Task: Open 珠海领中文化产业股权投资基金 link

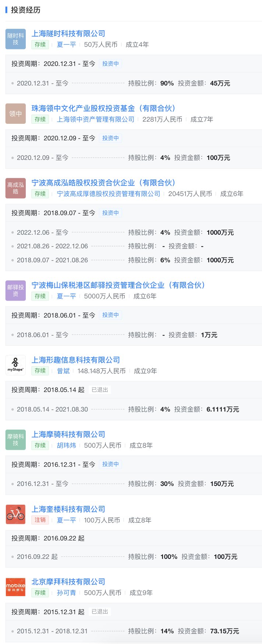Action: 103,108
